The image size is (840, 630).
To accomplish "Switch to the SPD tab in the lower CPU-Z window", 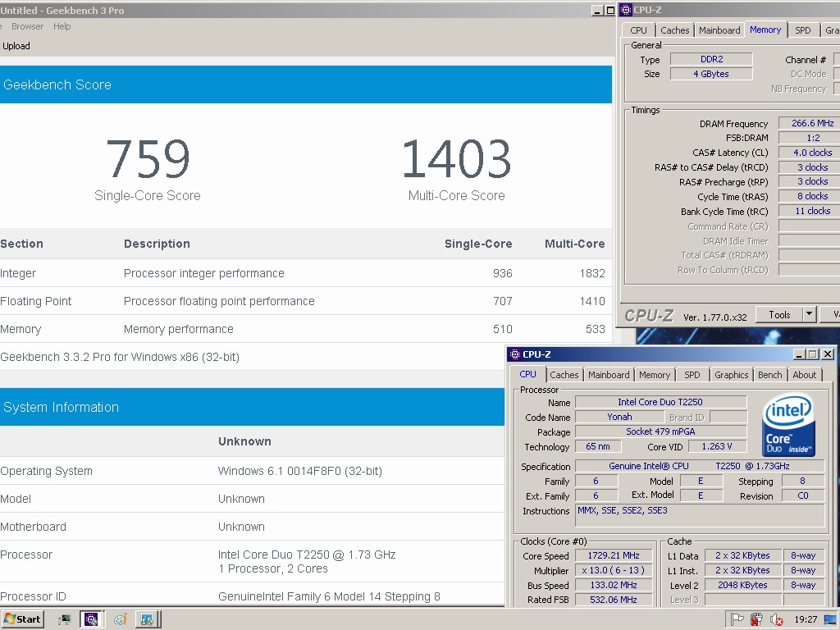I will (x=692, y=375).
